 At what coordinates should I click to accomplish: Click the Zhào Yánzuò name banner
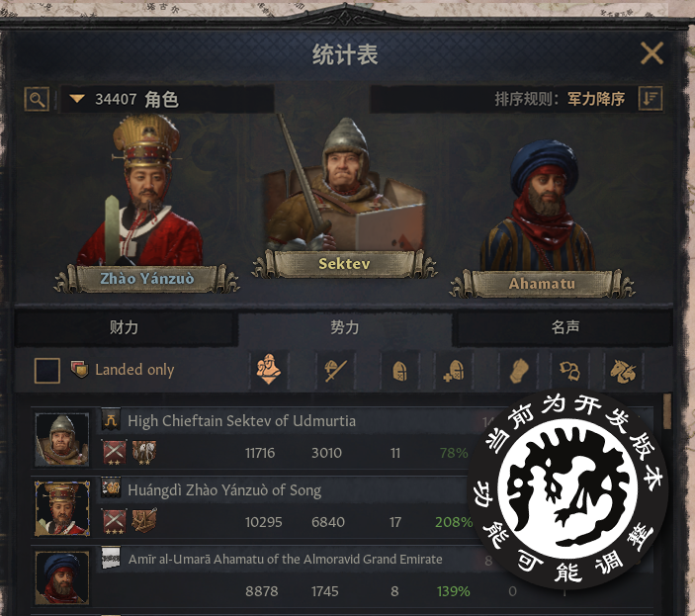(146, 279)
